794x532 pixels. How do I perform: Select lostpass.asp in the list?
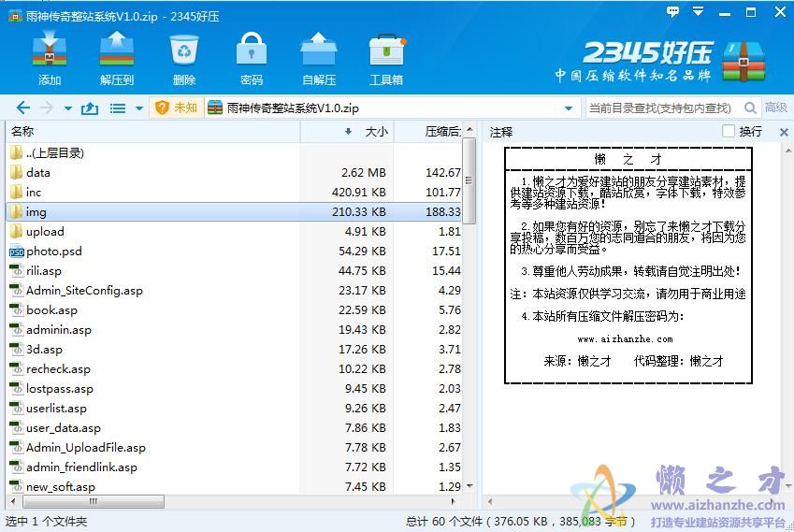[x=234, y=389]
